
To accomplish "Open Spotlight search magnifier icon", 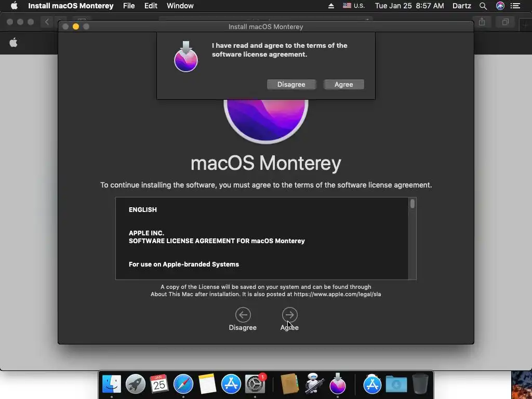I will pos(483,6).
